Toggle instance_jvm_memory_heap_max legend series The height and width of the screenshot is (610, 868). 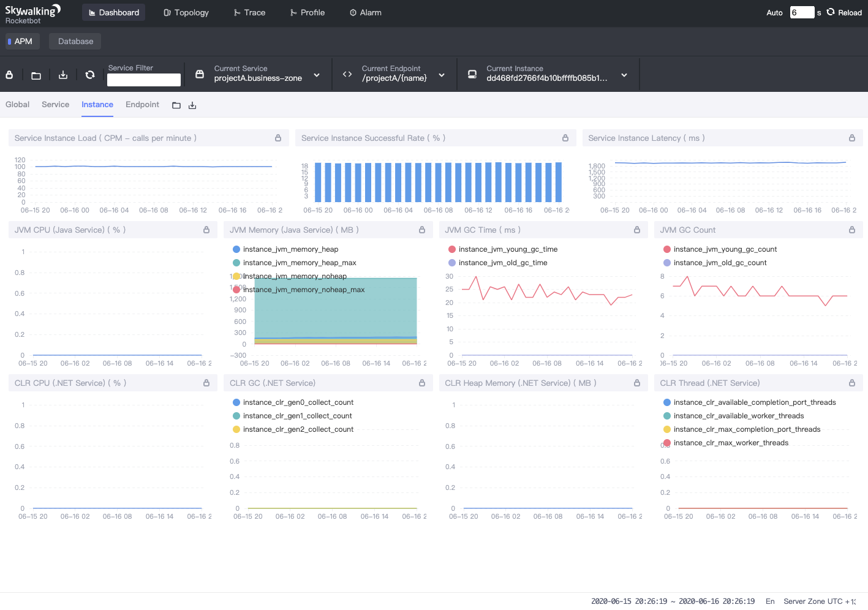click(x=294, y=263)
